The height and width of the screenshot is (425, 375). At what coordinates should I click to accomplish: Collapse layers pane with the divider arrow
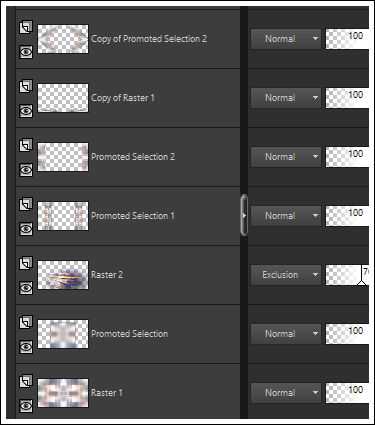pyautogui.click(x=244, y=216)
